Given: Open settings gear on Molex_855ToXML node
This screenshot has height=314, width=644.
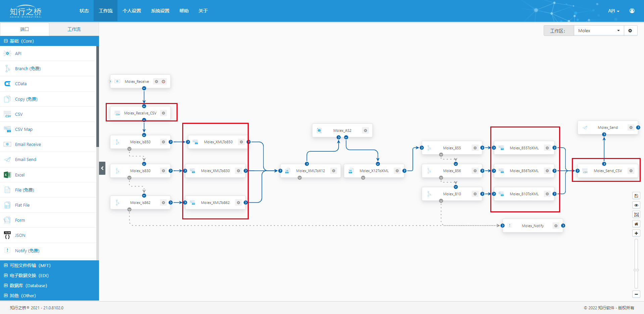Looking at the screenshot, I should (x=547, y=148).
